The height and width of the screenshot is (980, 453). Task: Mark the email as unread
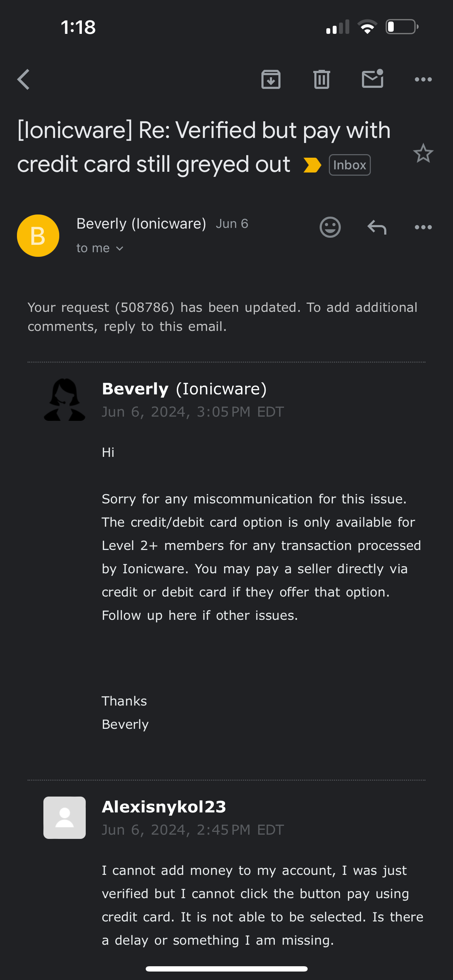372,79
